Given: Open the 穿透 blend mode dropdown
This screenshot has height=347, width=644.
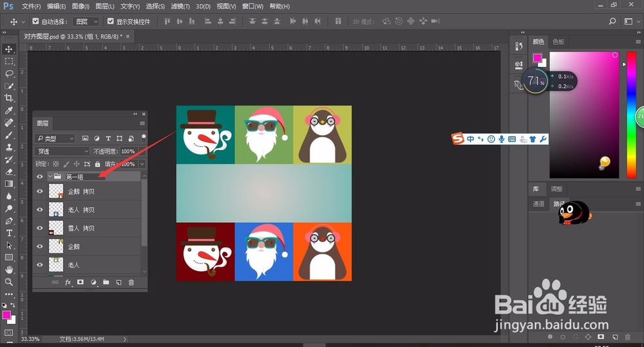Looking at the screenshot, I should 62,151.
